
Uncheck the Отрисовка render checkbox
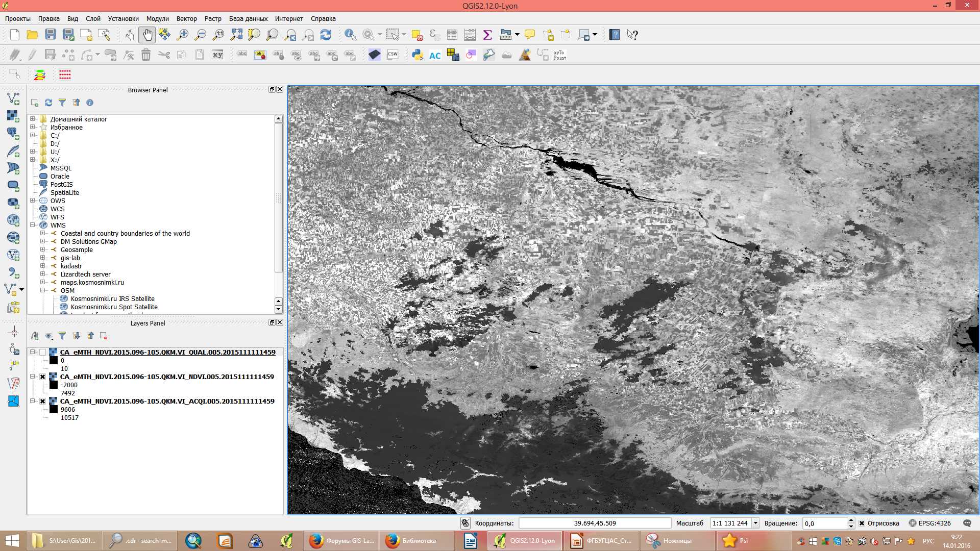[862, 523]
